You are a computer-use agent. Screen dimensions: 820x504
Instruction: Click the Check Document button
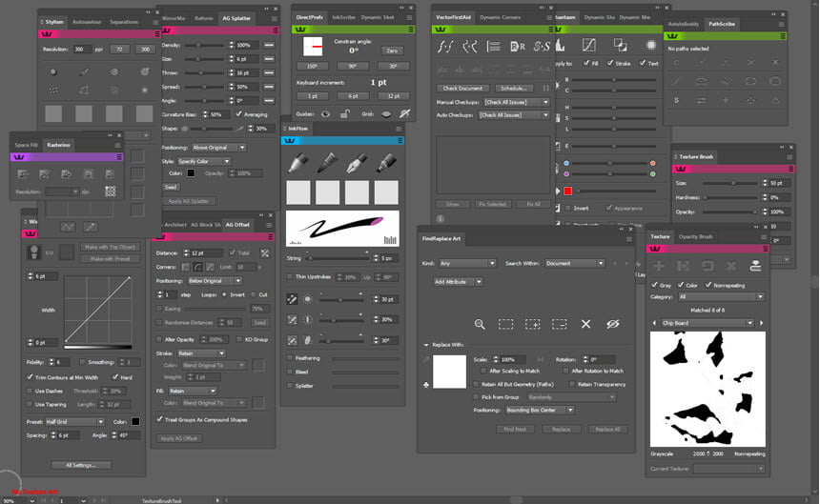click(463, 89)
